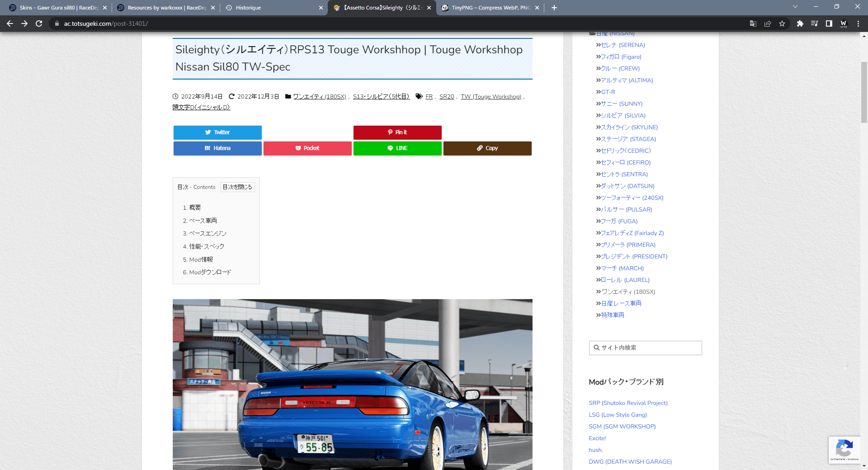Screen dimensions: 868x470
Task: Open SRP (Shutoko Revival Project) link
Action: click(x=628, y=403)
